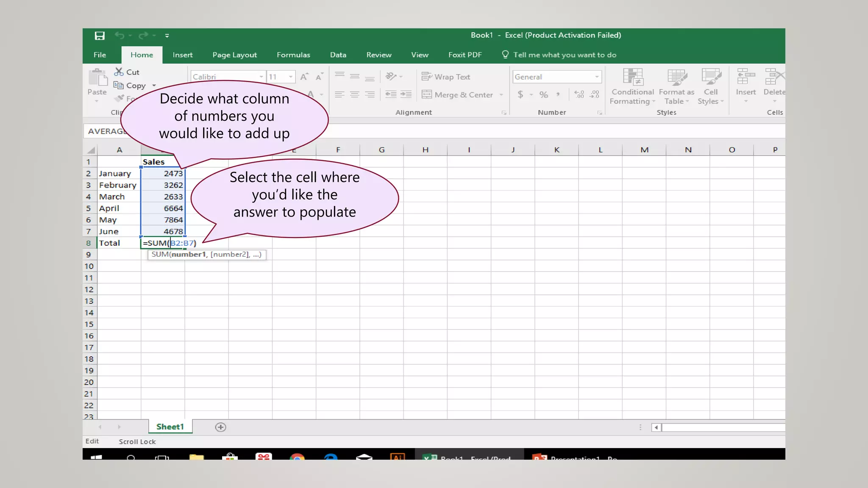Expand the font size dropdown
The width and height of the screenshot is (868, 488).
pyautogui.click(x=291, y=77)
